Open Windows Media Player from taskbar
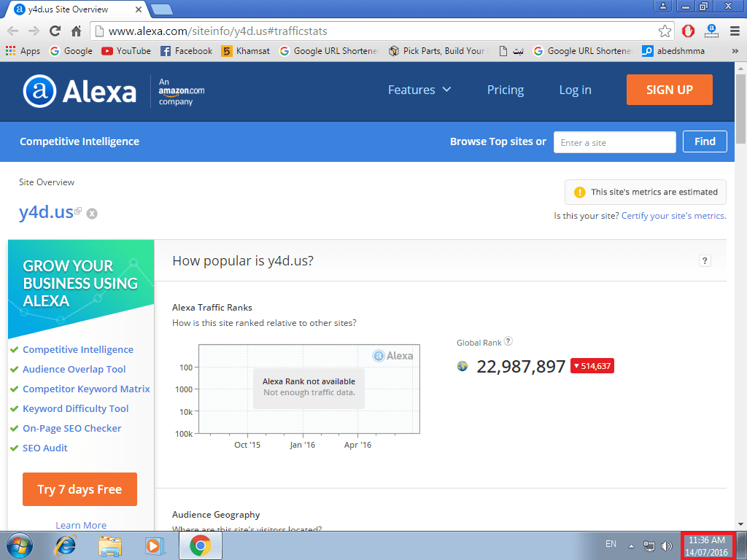Screen dimensions: 747x560 [x=155, y=545]
